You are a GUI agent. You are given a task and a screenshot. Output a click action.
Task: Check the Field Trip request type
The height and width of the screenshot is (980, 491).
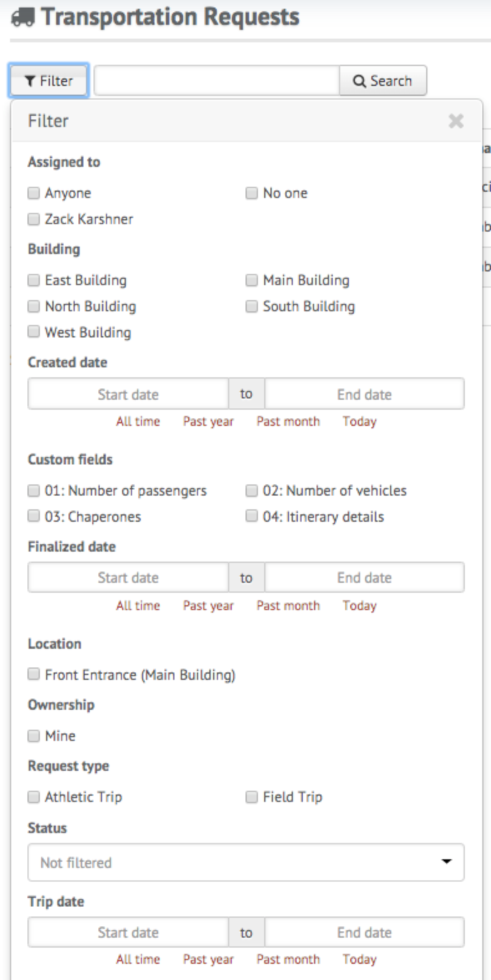click(x=252, y=797)
